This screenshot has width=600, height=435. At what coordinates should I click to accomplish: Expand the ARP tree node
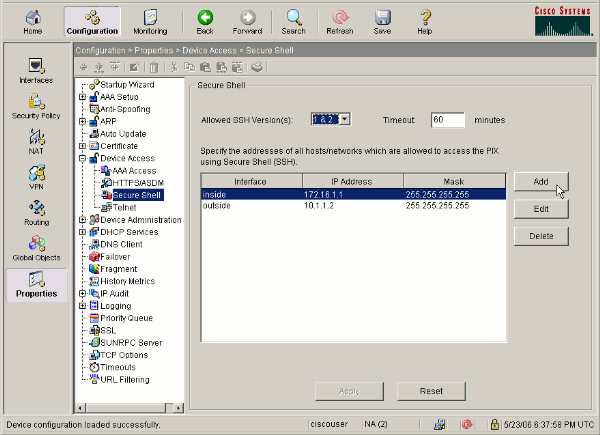coord(82,121)
